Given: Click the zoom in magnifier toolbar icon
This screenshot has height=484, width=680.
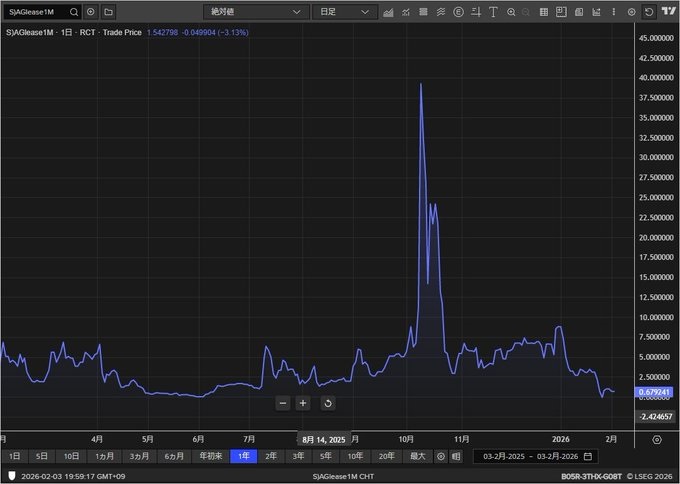Looking at the screenshot, I should click(x=511, y=12).
